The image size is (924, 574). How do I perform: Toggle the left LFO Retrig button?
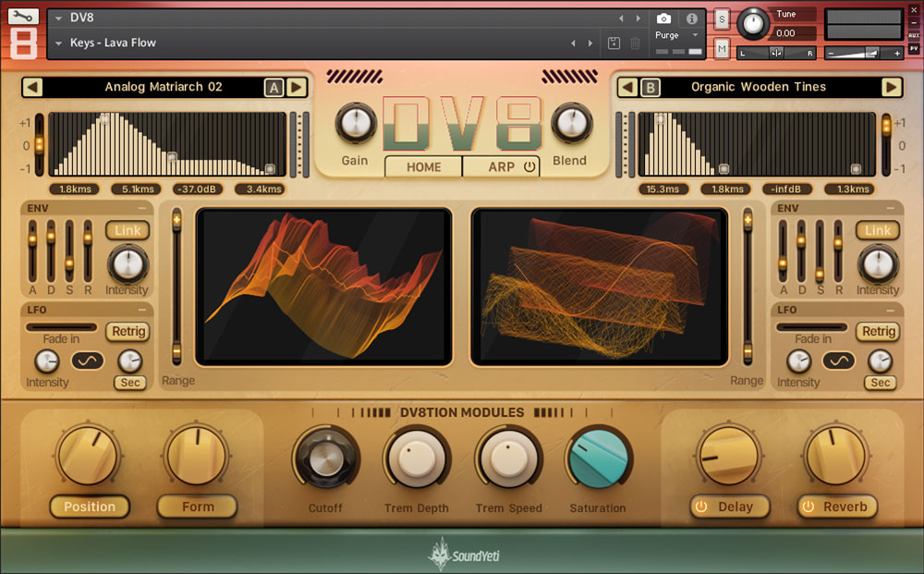point(128,331)
